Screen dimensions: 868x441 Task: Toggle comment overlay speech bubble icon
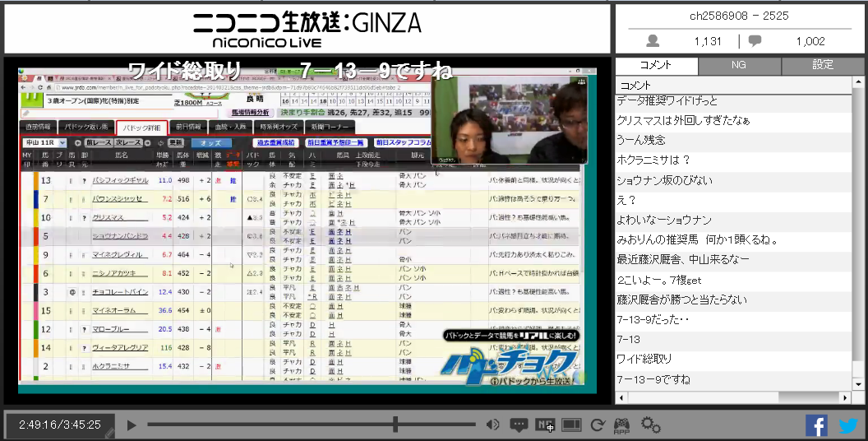519,425
